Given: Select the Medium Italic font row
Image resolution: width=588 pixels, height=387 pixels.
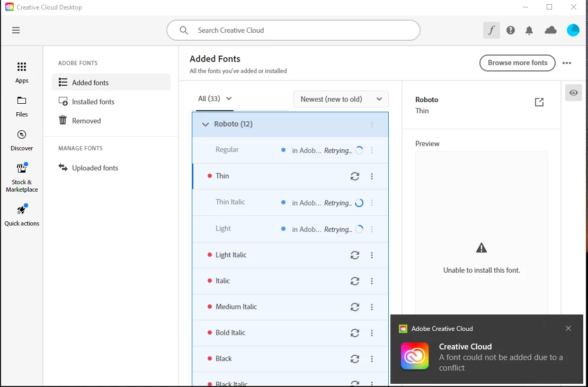Looking at the screenshot, I should (290, 307).
